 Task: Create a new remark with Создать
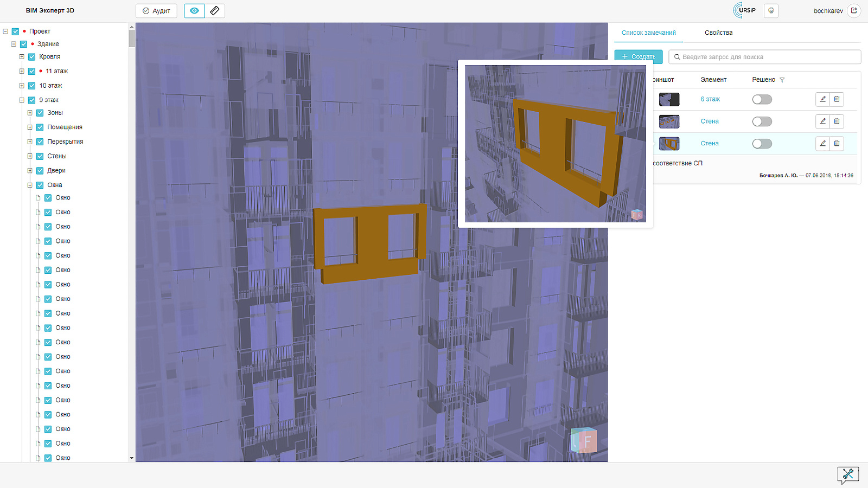click(639, 56)
